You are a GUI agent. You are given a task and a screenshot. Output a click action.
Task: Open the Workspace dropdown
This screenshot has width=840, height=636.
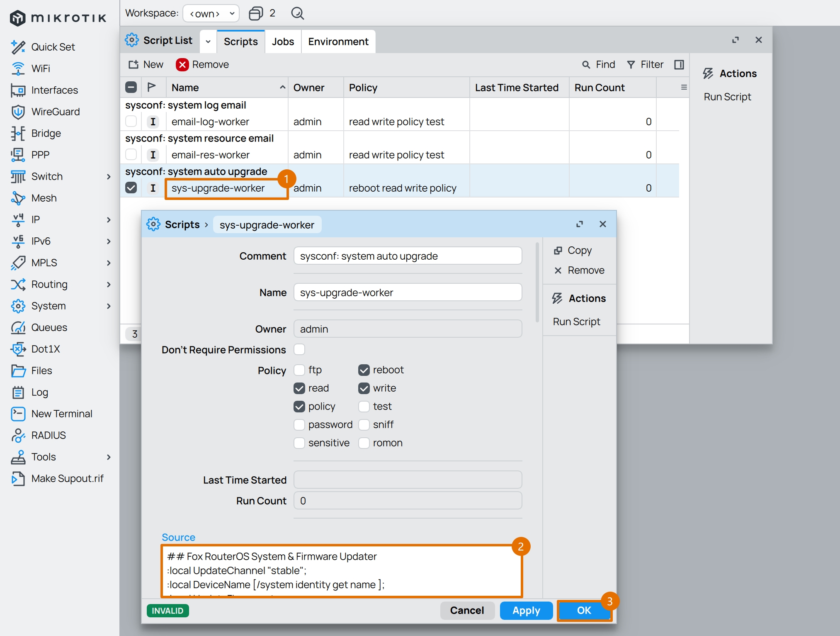[x=211, y=13]
